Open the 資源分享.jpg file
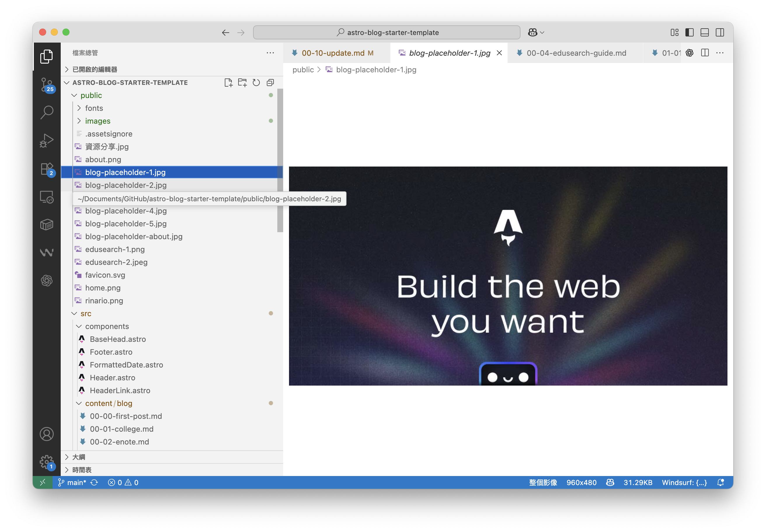 click(172, 147)
